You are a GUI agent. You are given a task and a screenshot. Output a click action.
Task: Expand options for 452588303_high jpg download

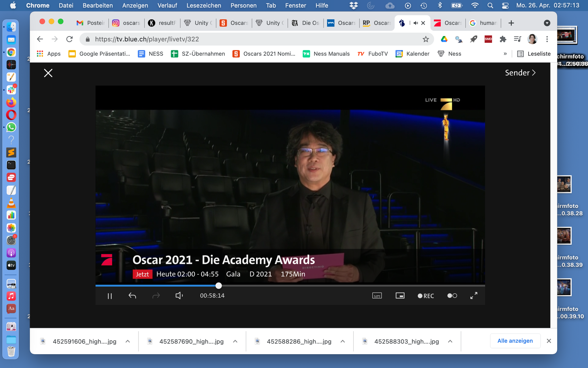point(450,341)
